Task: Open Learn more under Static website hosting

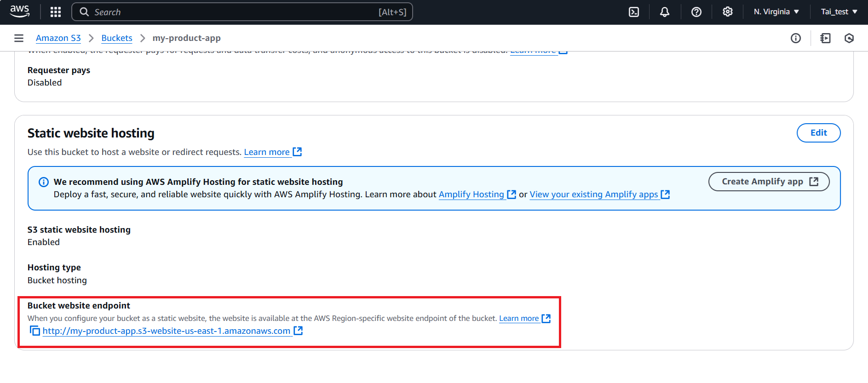Action: [273, 152]
